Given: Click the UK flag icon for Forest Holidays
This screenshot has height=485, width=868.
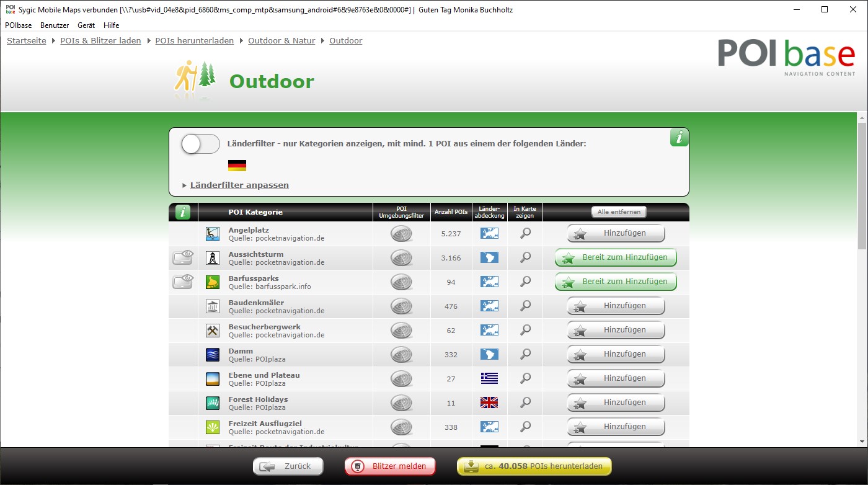Looking at the screenshot, I should 489,403.
